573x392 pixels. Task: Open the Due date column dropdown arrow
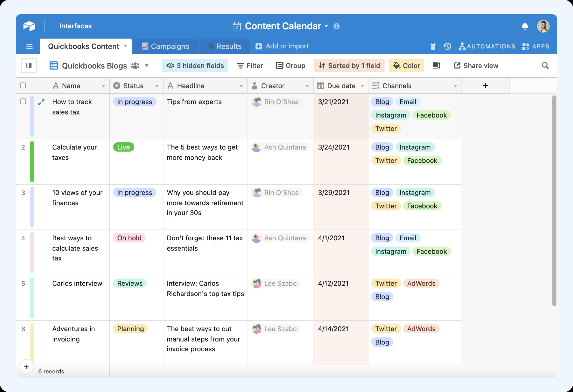[x=362, y=86]
